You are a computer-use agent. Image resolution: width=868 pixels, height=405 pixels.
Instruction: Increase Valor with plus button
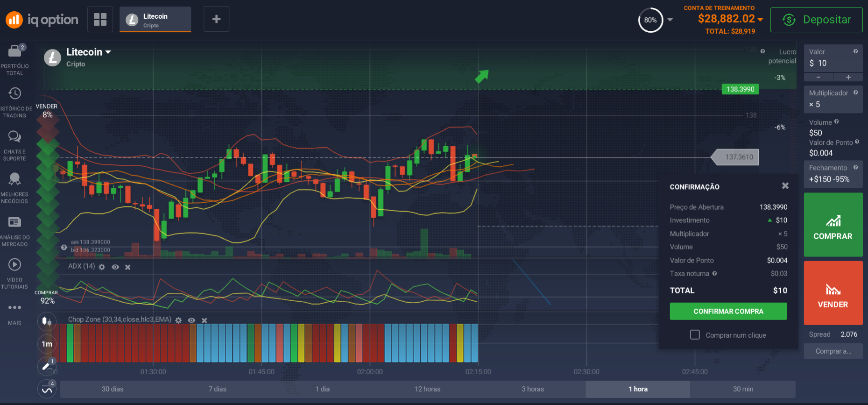coord(848,77)
